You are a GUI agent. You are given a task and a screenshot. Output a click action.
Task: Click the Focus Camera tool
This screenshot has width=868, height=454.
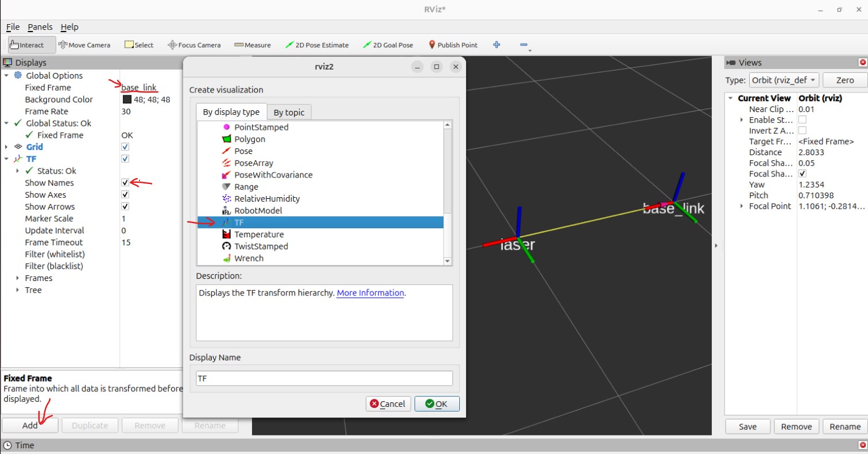click(x=194, y=45)
